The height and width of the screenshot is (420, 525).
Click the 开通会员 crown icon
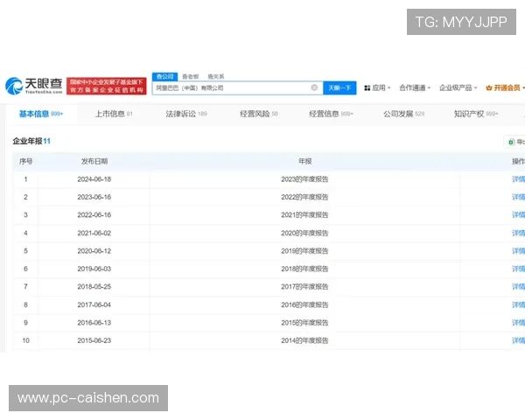point(489,88)
